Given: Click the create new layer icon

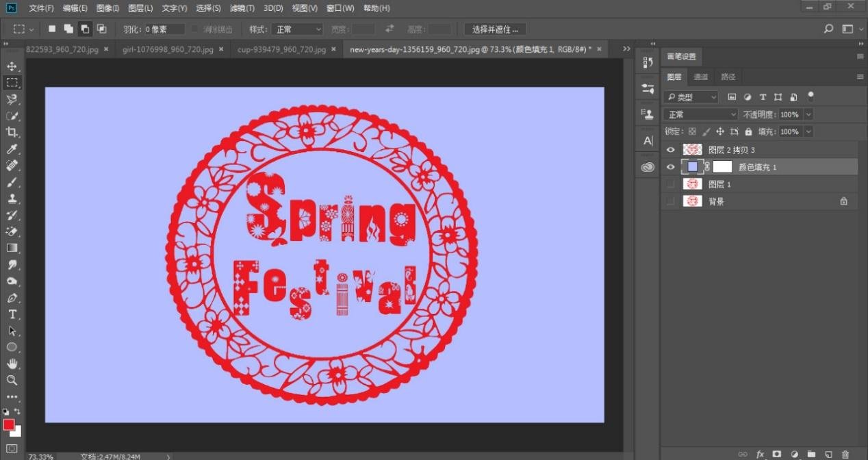Looking at the screenshot, I should coord(828,454).
